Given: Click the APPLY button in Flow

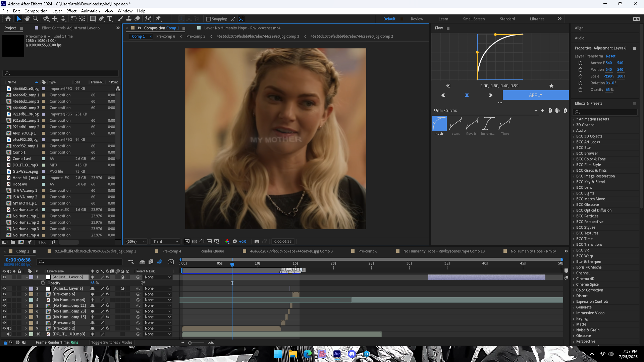Looking at the screenshot, I should pos(535,96).
